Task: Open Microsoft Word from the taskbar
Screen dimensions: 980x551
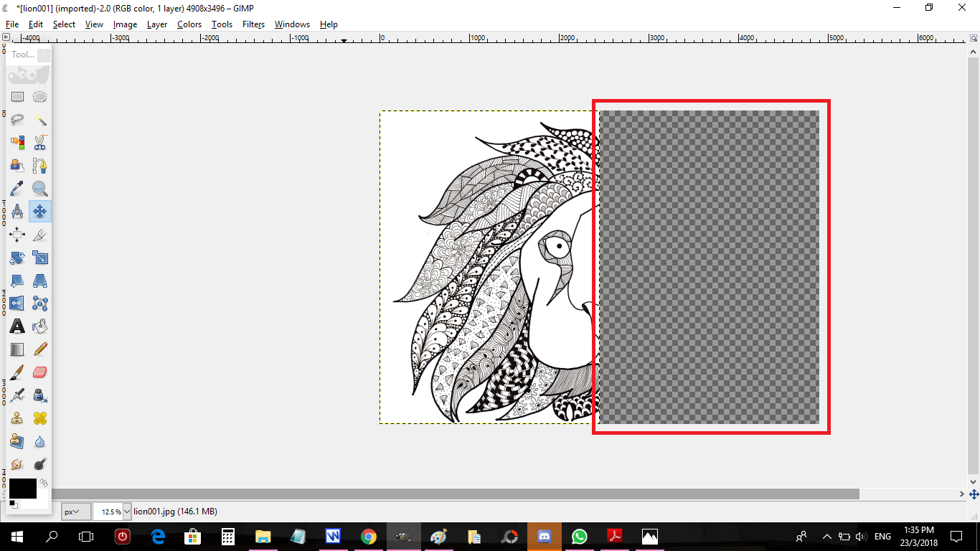Action: pyautogui.click(x=333, y=536)
